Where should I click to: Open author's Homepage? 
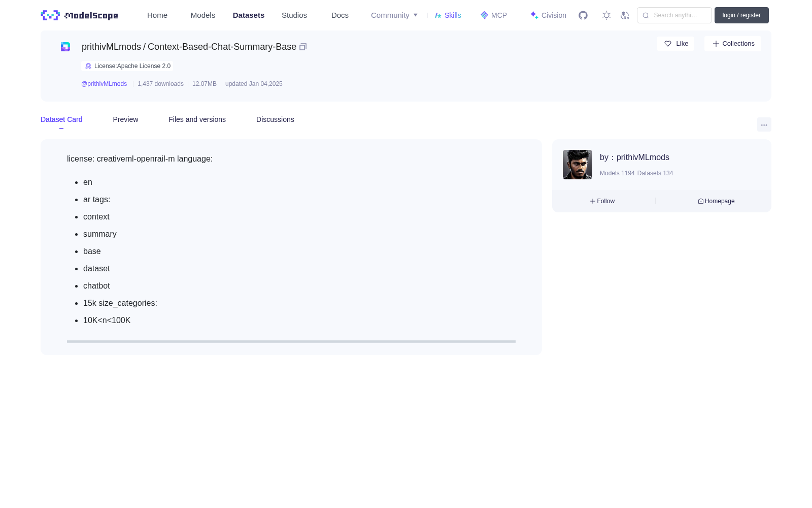pos(716,201)
